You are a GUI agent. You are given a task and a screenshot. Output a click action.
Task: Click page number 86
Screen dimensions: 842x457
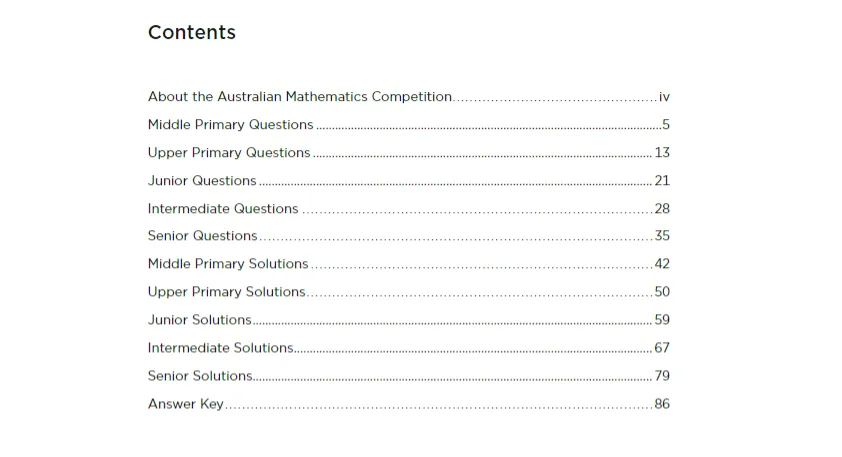click(662, 404)
